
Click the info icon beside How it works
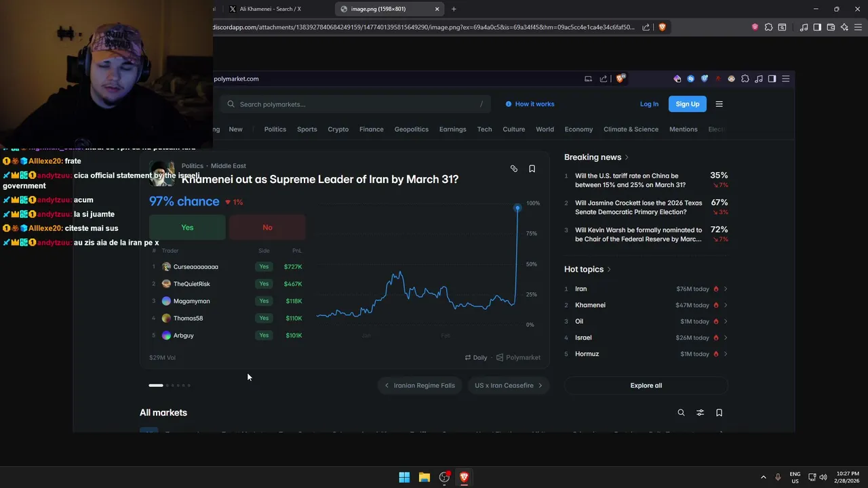coord(509,104)
